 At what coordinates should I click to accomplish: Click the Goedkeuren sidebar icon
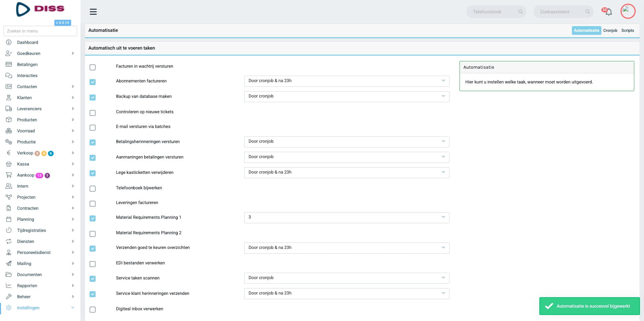9,53
